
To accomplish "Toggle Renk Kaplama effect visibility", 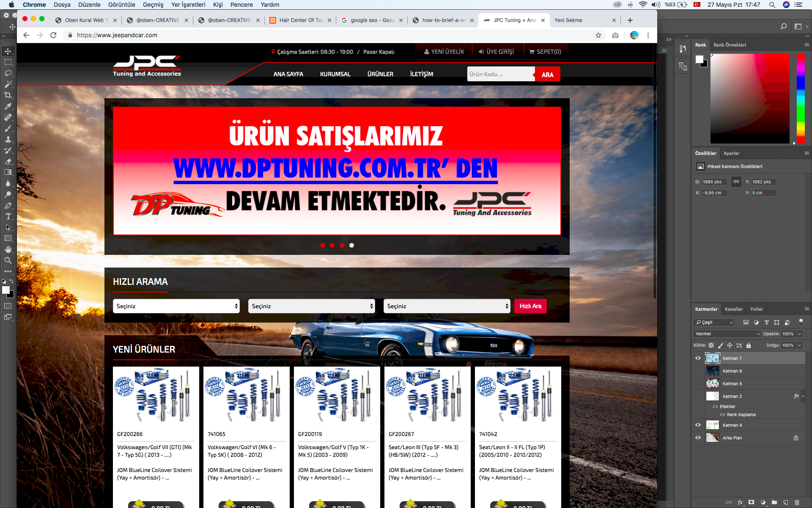I will coord(722,414).
